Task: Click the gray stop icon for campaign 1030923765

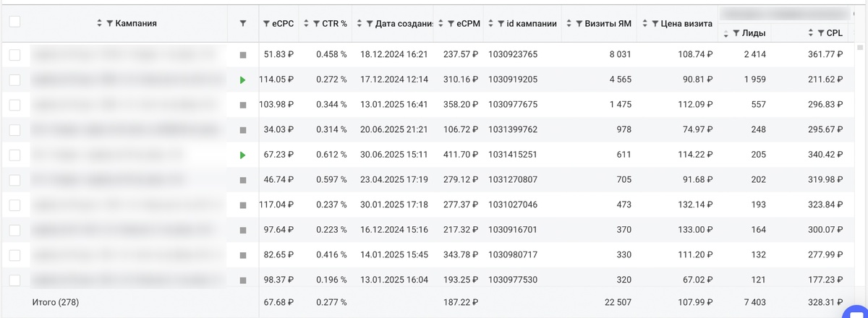Action: (243, 55)
